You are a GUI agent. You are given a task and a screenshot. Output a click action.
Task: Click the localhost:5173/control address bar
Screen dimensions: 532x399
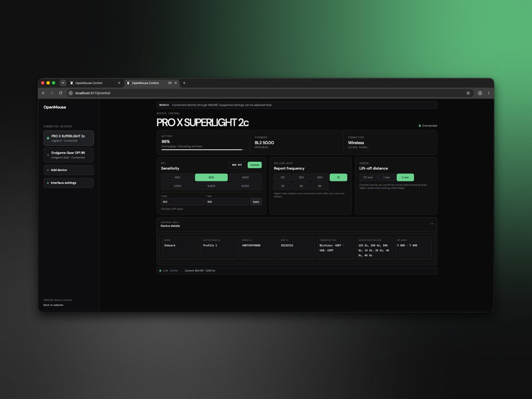pyautogui.click(x=266, y=93)
